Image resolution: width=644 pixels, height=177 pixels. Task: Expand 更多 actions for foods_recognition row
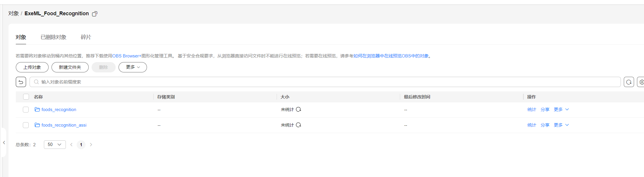561,109
